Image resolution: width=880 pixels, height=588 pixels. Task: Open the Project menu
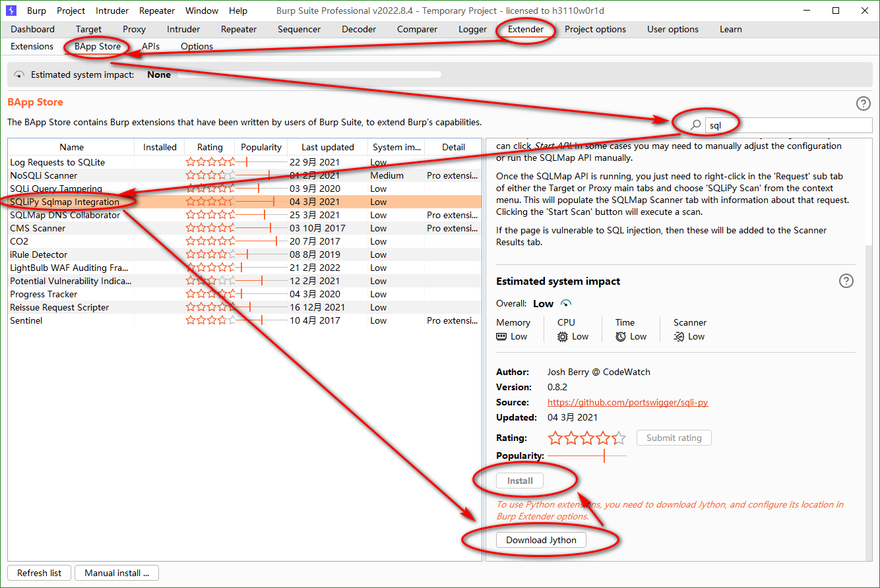[71, 11]
